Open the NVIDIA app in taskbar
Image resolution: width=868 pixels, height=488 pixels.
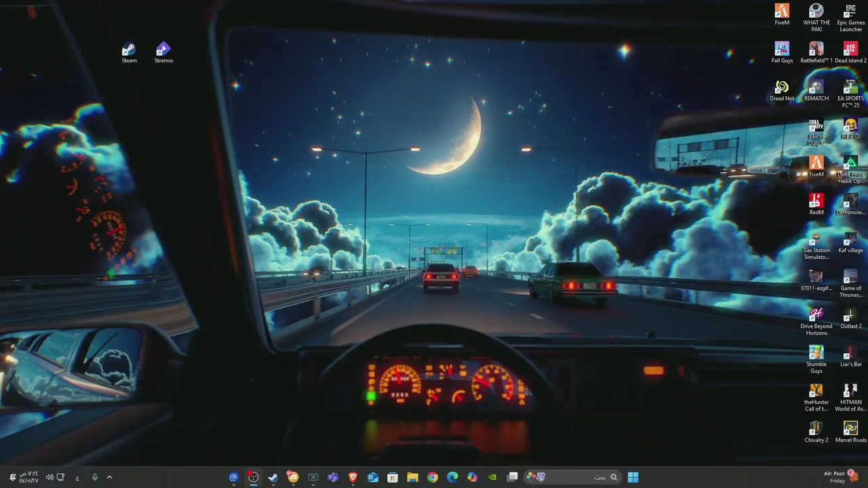point(492,477)
